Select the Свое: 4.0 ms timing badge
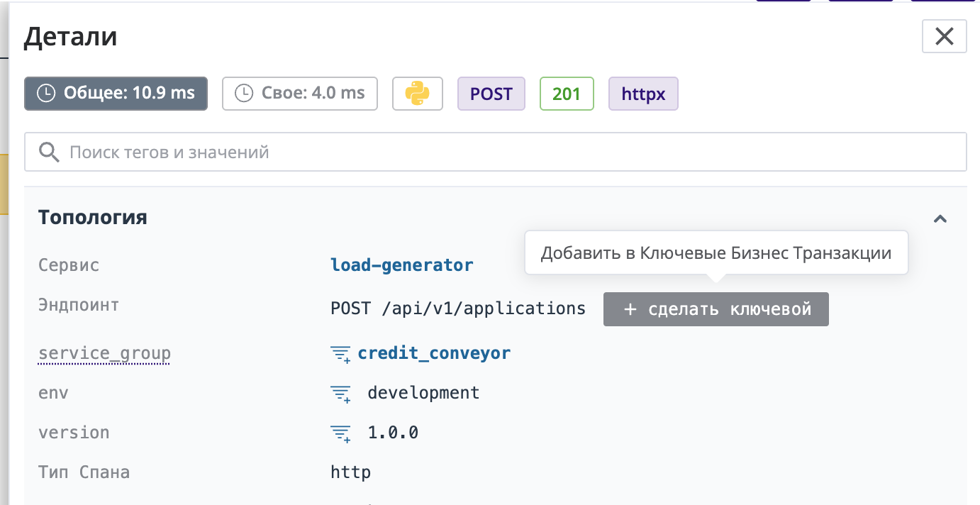The image size is (980, 505). (299, 94)
